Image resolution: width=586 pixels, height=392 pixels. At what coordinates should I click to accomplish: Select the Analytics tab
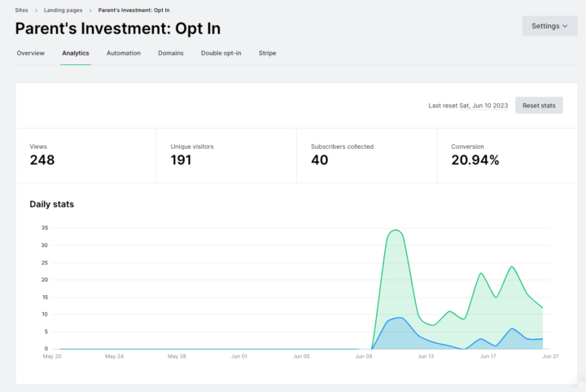pyautogui.click(x=76, y=53)
